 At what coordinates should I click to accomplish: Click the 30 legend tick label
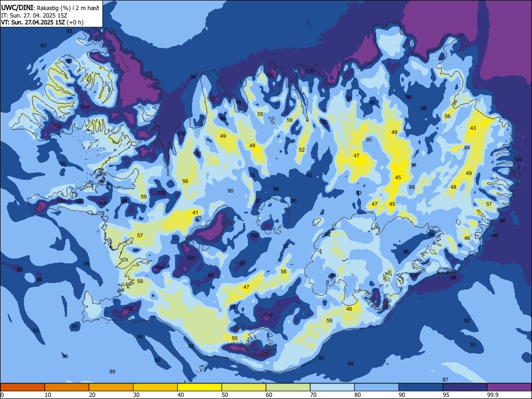click(x=136, y=395)
